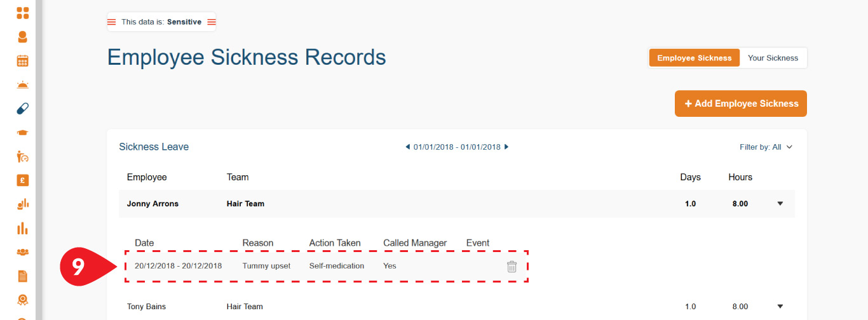Open the bar chart reports icon
This screenshot has height=320, width=868.
(x=22, y=228)
